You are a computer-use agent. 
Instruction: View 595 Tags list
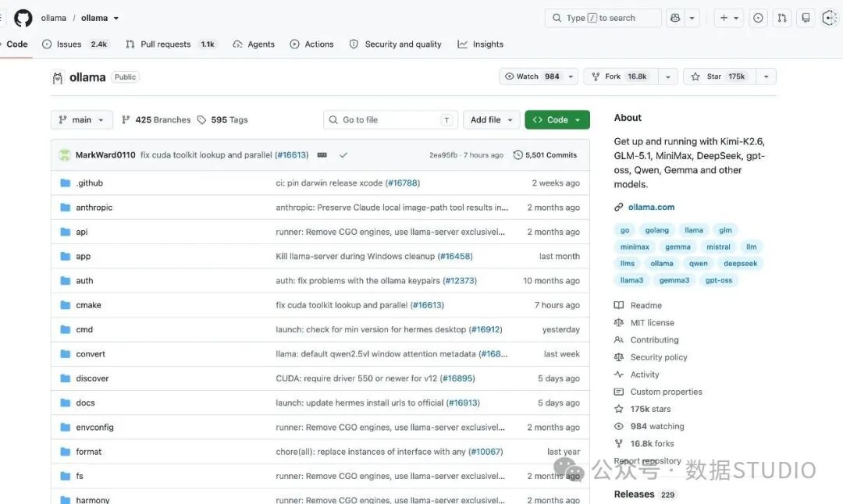pos(222,120)
